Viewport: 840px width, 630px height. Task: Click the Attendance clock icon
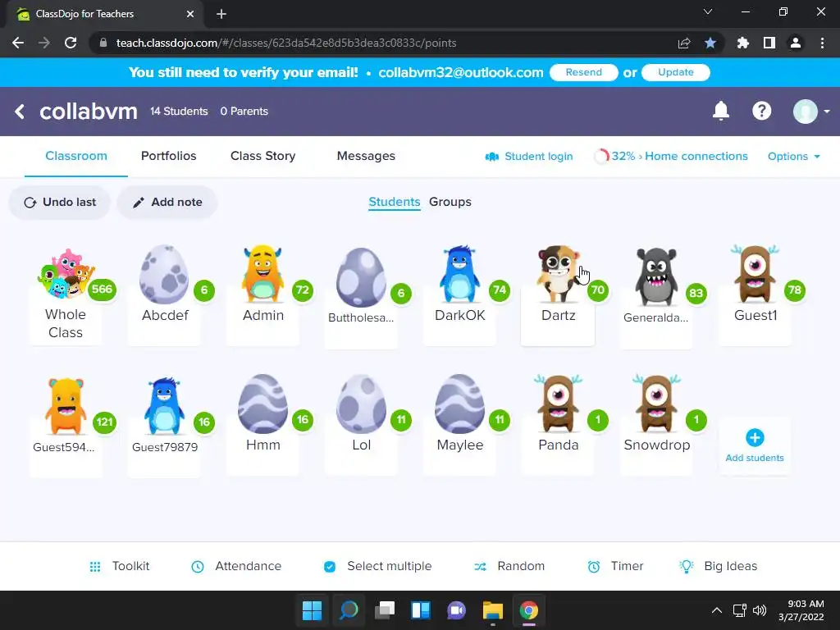(x=198, y=566)
